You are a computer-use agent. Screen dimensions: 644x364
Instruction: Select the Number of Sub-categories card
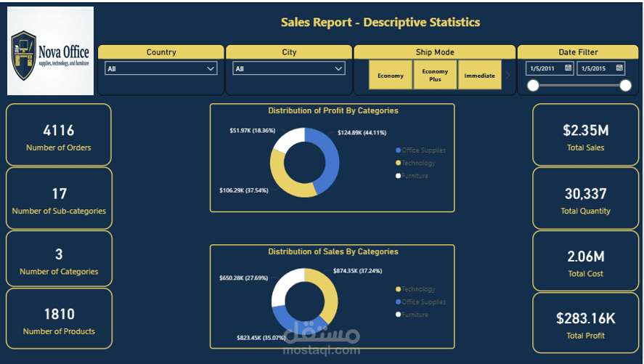click(x=59, y=198)
